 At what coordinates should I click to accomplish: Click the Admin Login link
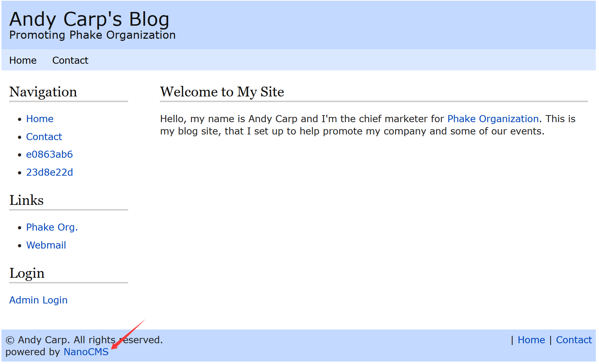38,300
